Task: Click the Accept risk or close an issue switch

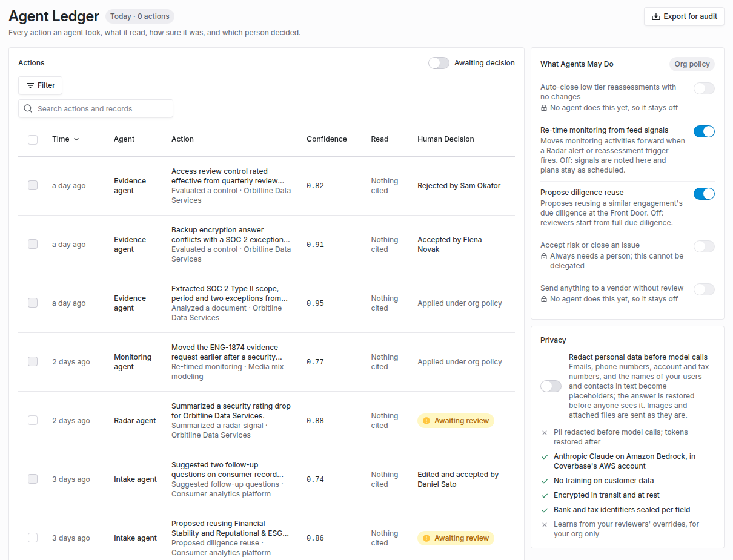Action: (x=704, y=246)
